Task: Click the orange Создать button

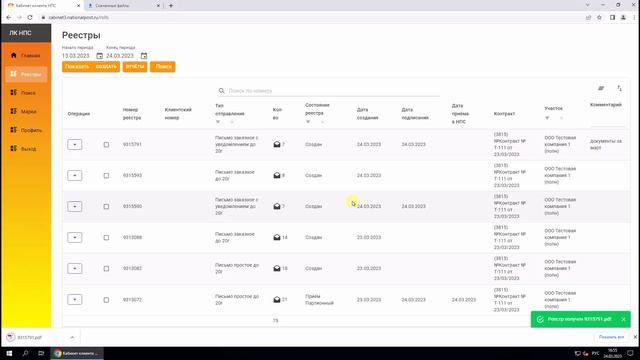Action: [106, 67]
